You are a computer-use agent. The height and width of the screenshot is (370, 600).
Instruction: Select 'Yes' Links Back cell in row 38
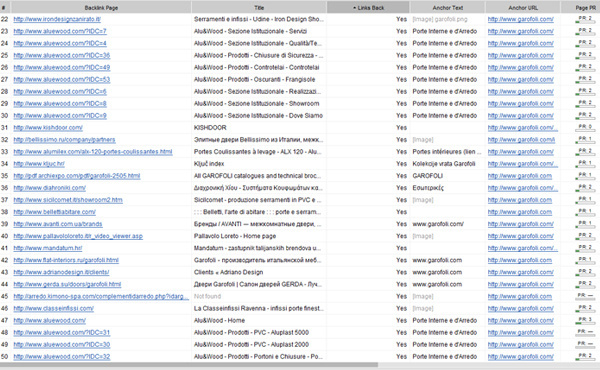pos(401,212)
